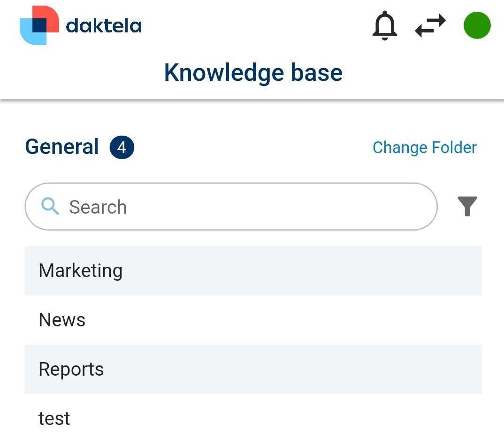Open the notifications bell
The image size is (504, 448).
tap(384, 25)
